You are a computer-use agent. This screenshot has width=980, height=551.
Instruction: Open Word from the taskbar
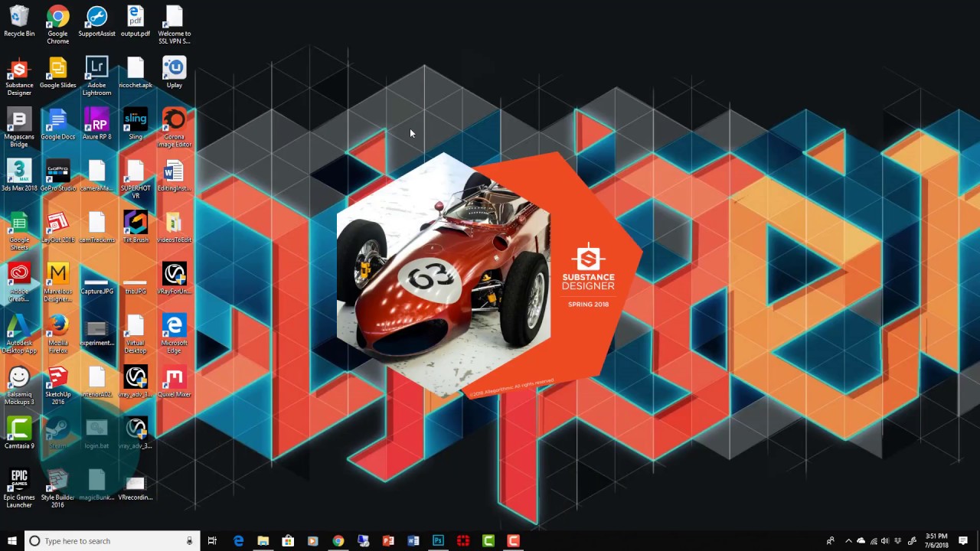413,541
